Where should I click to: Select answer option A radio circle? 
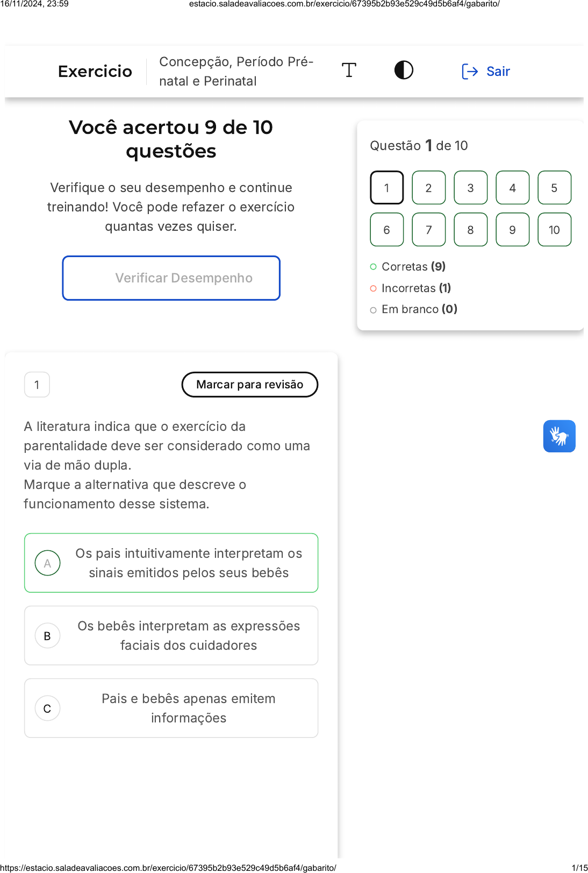coord(48,563)
